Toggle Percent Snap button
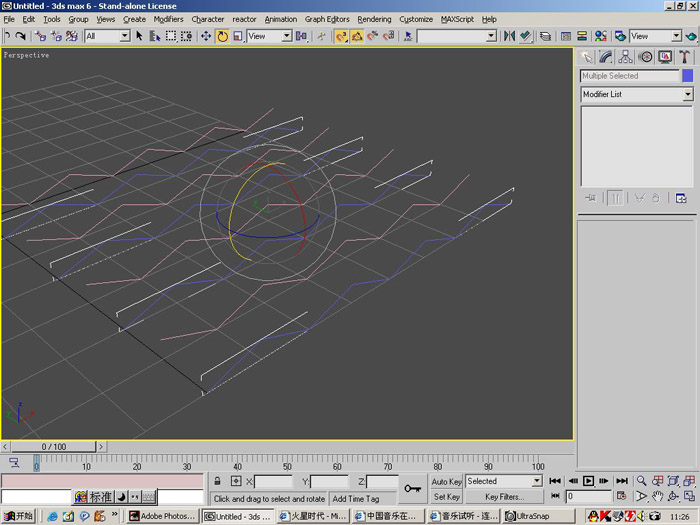 [372, 36]
